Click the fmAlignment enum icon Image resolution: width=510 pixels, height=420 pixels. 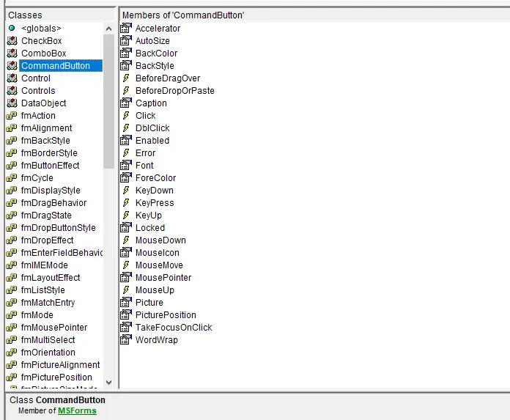12,128
